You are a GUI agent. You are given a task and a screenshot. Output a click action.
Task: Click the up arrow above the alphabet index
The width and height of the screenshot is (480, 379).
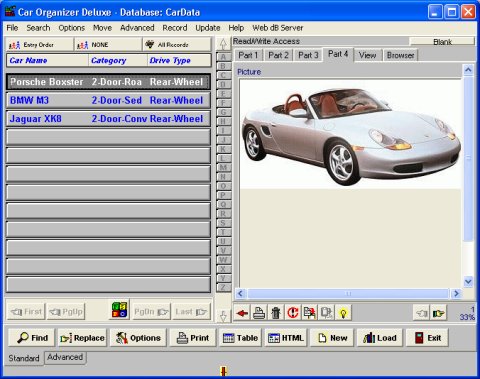click(223, 44)
